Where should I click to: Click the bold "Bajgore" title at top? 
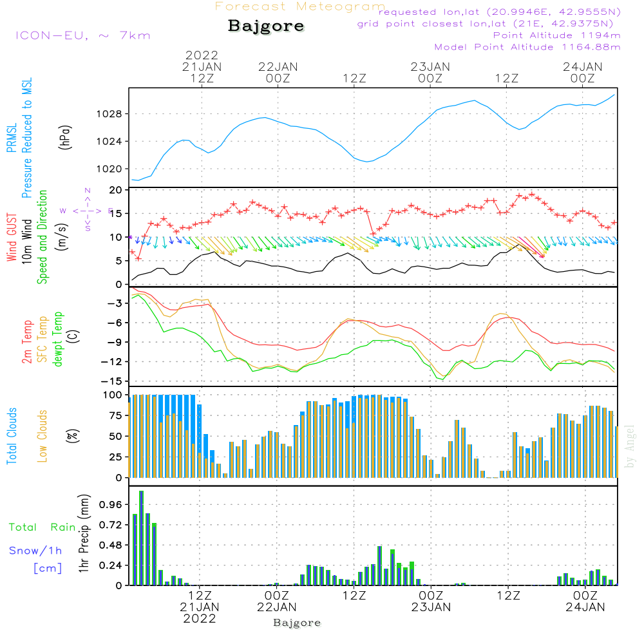click(x=266, y=26)
